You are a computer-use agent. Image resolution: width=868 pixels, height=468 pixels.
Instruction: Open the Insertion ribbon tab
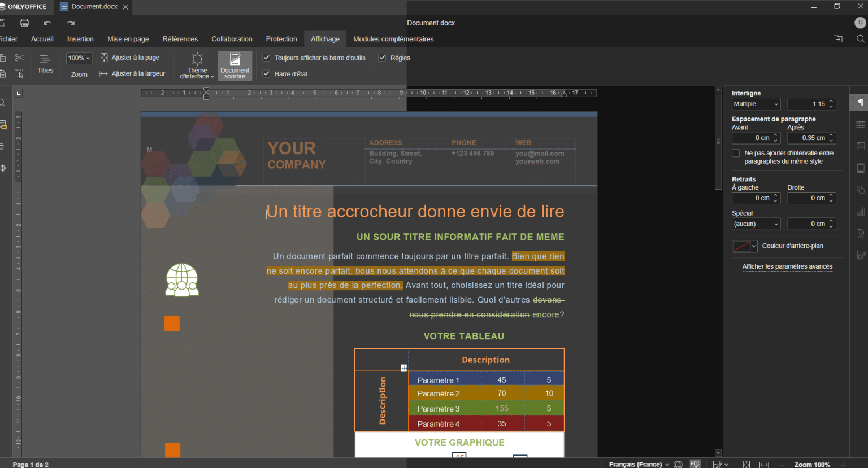pyautogui.click(x=80, y=39)
